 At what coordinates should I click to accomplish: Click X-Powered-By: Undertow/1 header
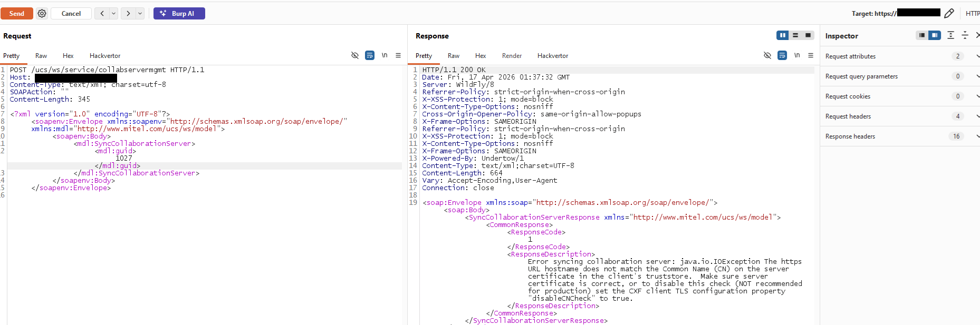[x=473, y=158]
